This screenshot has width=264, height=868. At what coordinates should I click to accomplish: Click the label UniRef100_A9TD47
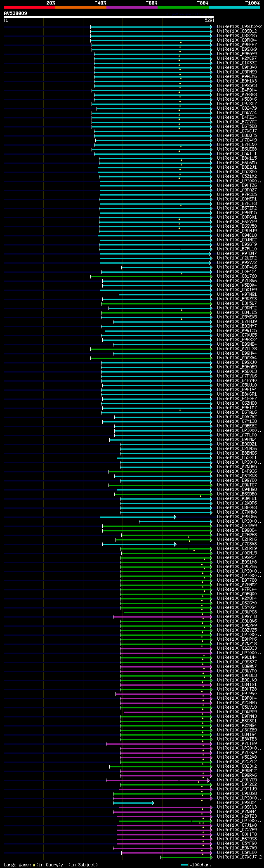[x=237, y=254]
